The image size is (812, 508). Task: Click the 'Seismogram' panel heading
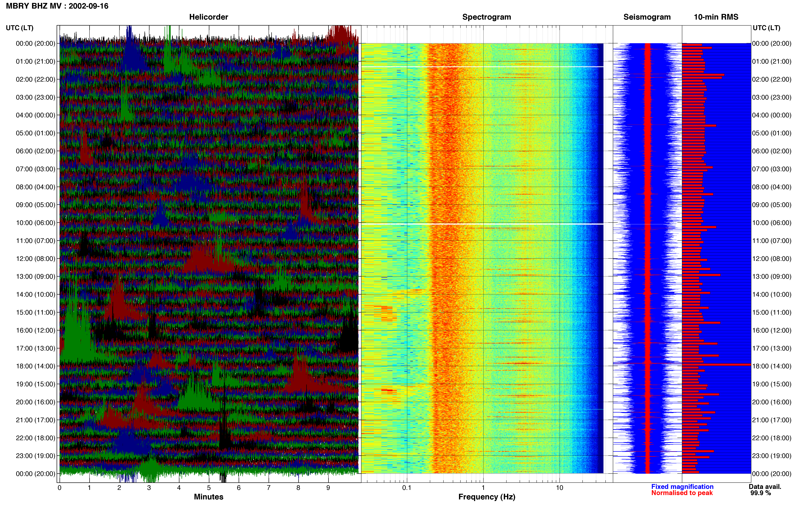point(647,17)
